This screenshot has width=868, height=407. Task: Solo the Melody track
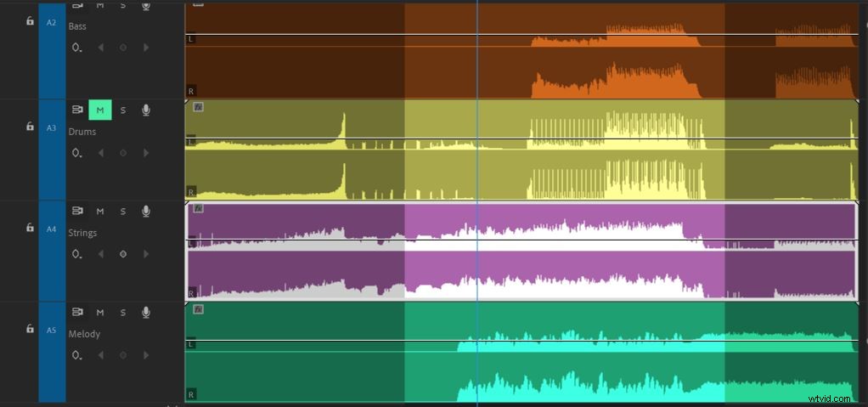[123, 313]
